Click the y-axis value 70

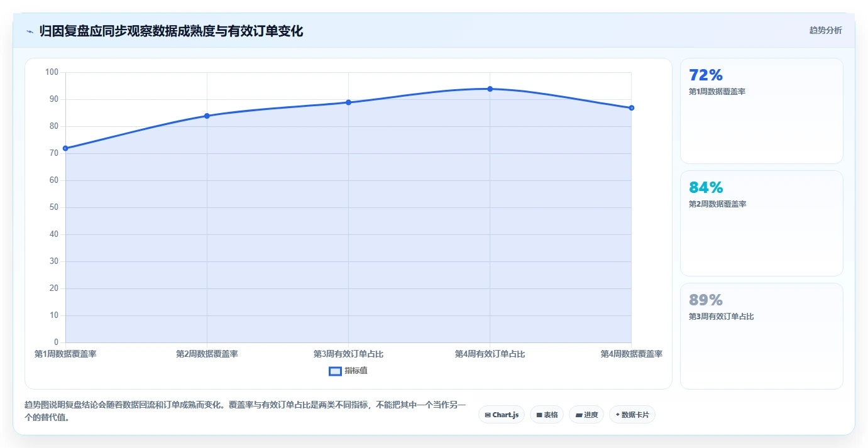(x=53, y=153)
